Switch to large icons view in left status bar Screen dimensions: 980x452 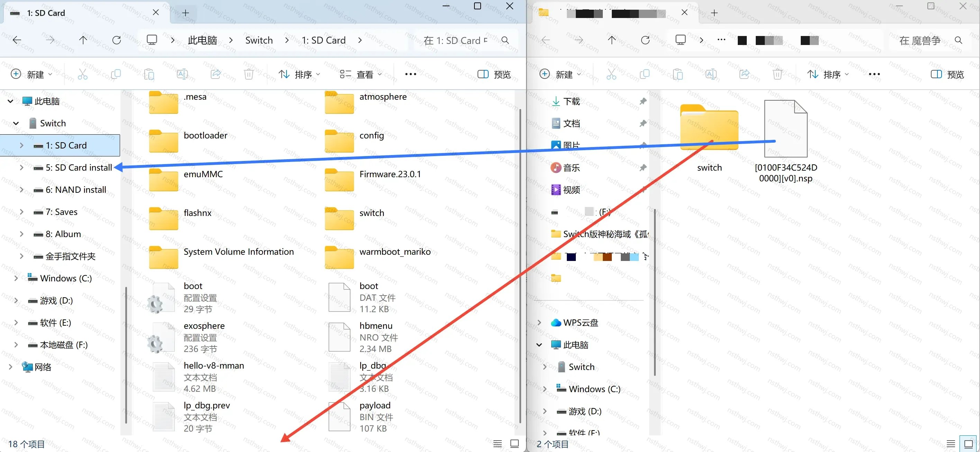514,444
